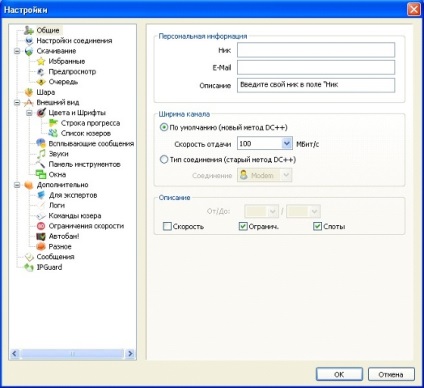Select the IPGuard shield icon
This screenshot has height=388, width=424.
[29, 267]
